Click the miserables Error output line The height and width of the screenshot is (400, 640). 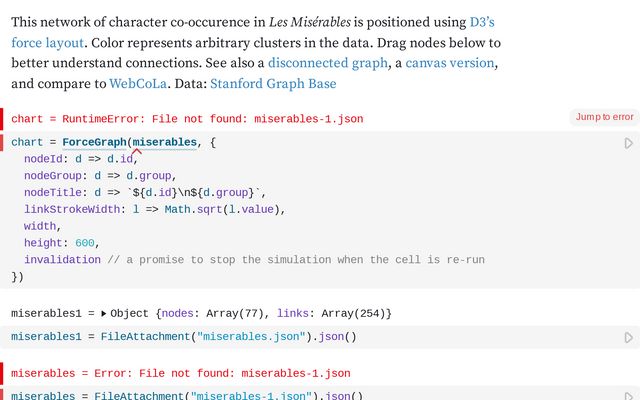click(180, 373)
